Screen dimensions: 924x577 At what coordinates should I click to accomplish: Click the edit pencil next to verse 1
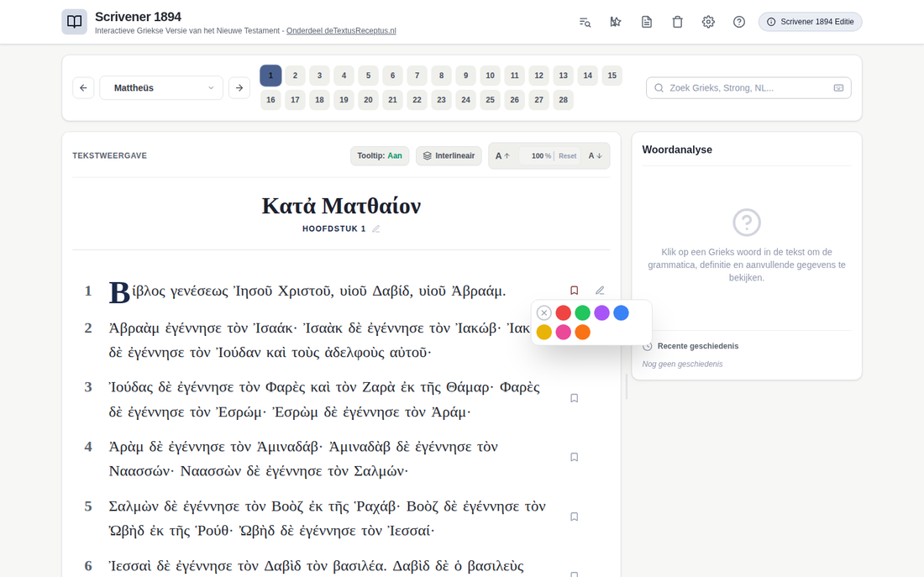[599, 290]
